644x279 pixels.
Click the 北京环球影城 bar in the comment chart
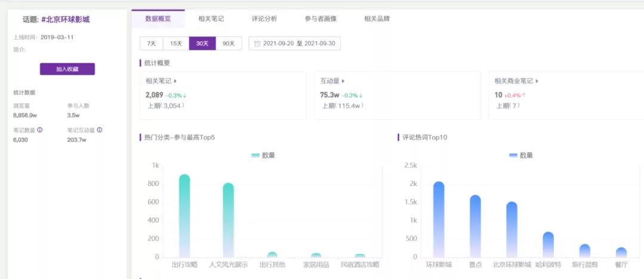click(512, 230)
